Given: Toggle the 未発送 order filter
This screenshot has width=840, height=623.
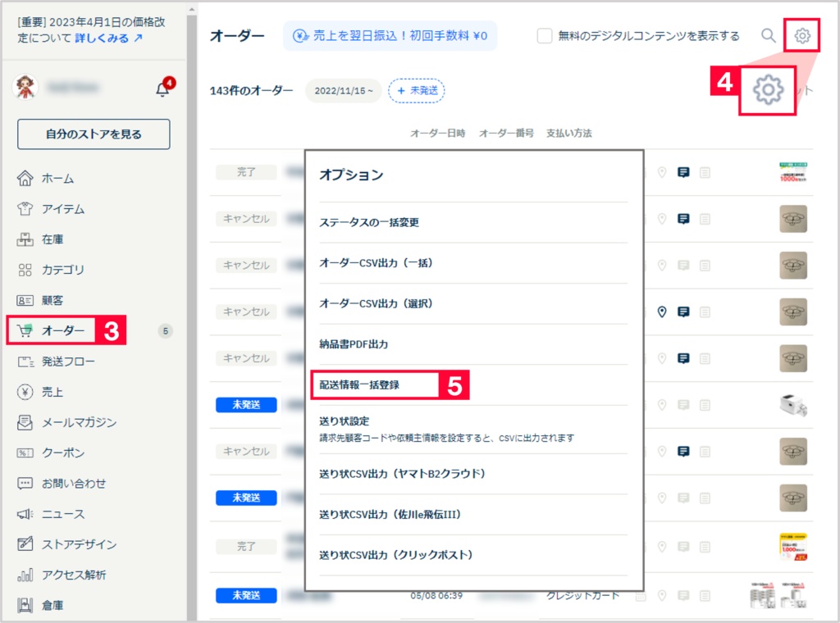Looking at the screenshot, I should [416, 92].
